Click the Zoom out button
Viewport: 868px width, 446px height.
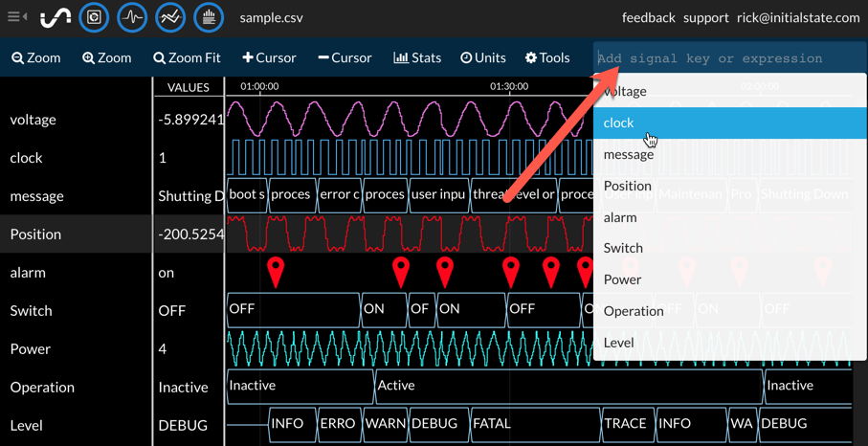[x=36, y=58]
